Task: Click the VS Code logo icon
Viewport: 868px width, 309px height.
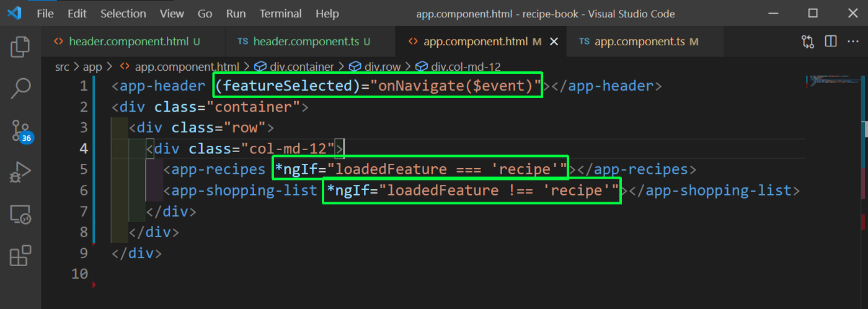Action: click(x=15, y=13)
